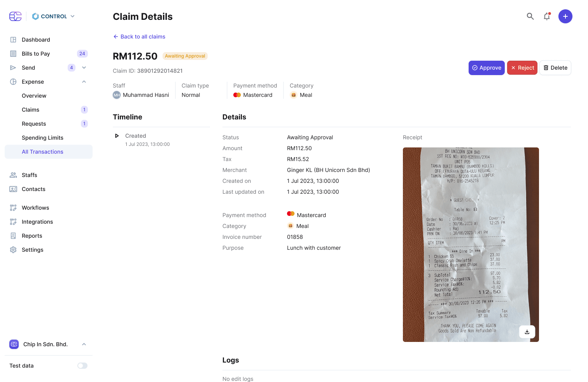
Task: Expand the Created timeline entry
Action: pyautogui.click(x=117, y=136)
